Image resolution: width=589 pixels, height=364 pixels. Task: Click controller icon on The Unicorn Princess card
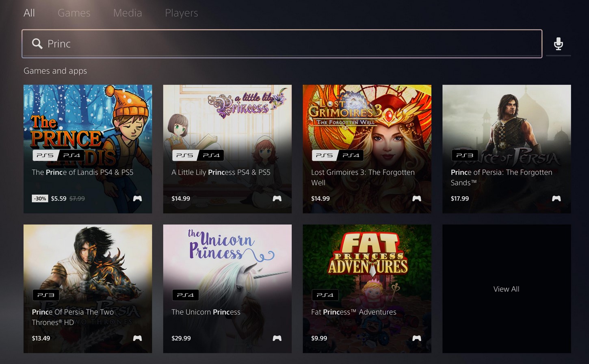(277, 338)
